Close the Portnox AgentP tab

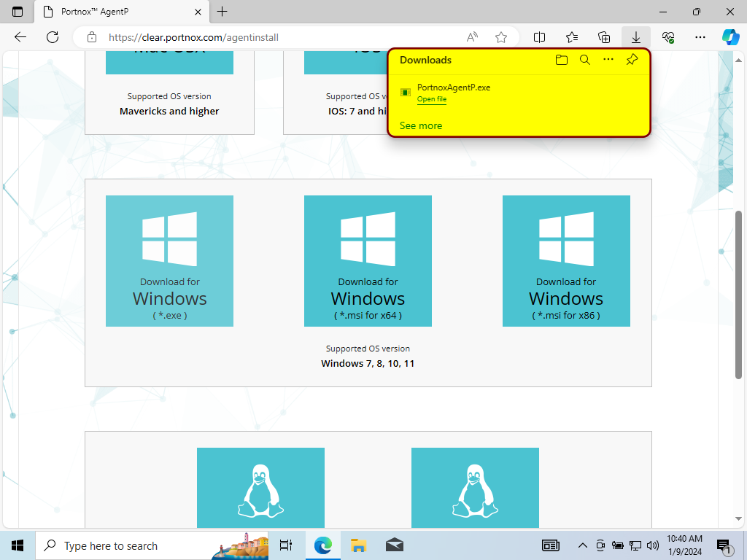tap(198, 12)
